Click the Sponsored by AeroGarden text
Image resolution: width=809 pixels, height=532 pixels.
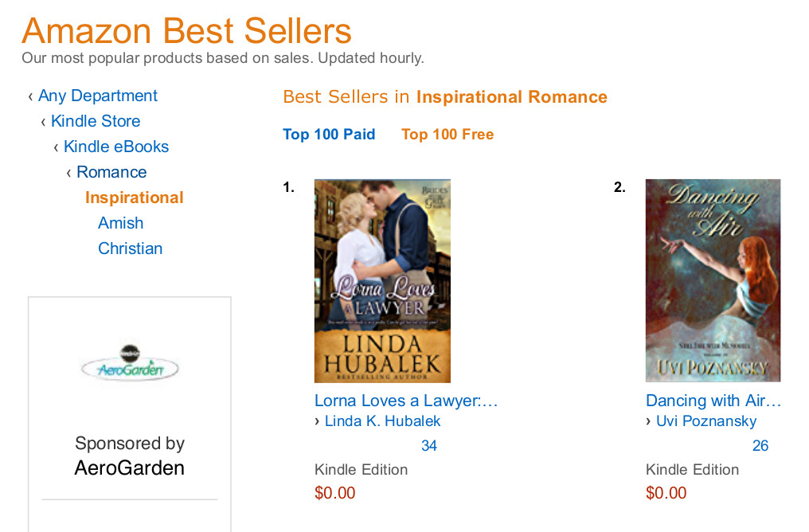tap(130, 455)
